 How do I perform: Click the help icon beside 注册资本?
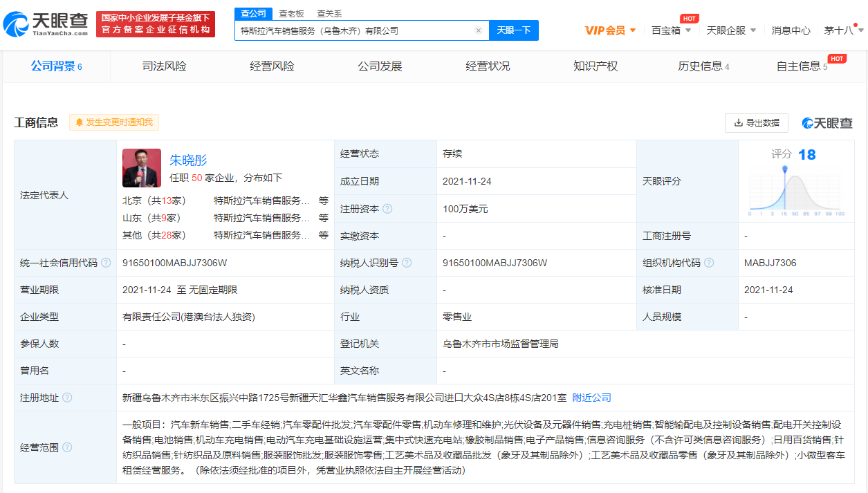point(387,209)
